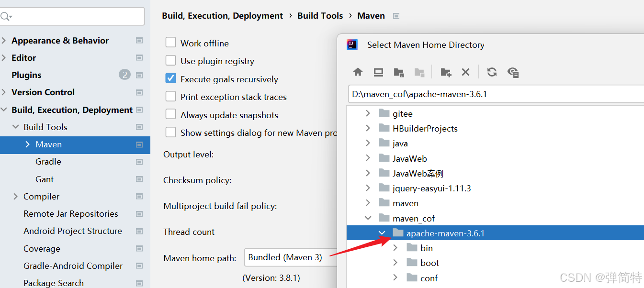
Task: Expand the conf folder
Action: [395, 278]
